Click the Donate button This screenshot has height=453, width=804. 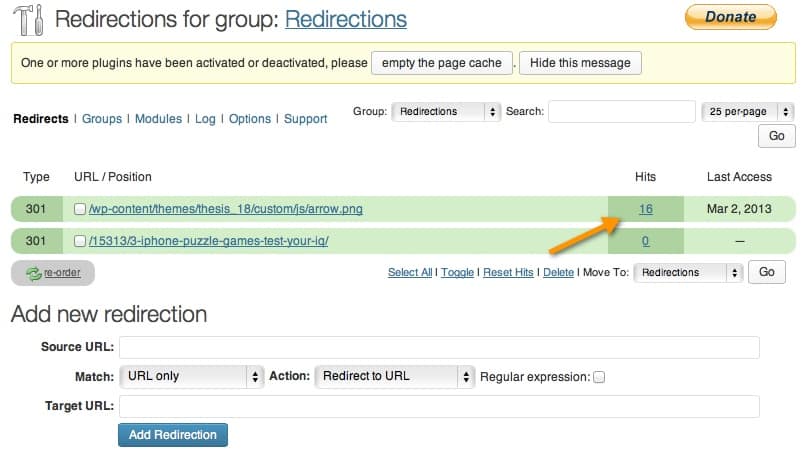pos(731,17)
